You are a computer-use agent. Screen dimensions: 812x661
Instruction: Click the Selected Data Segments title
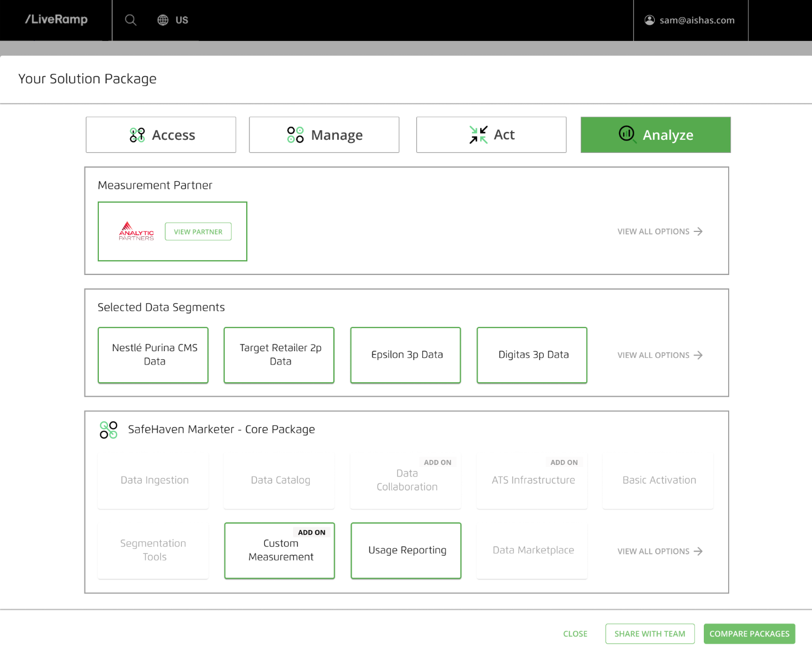coord(161,308)
